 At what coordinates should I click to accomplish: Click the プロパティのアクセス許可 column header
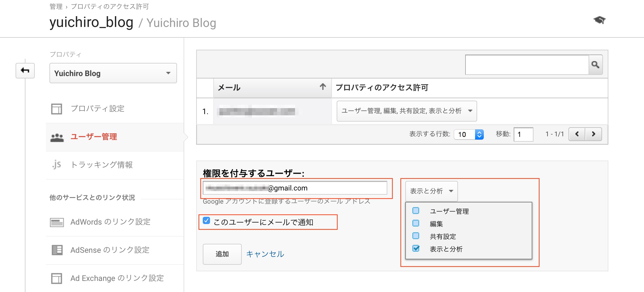coord(382,87)
